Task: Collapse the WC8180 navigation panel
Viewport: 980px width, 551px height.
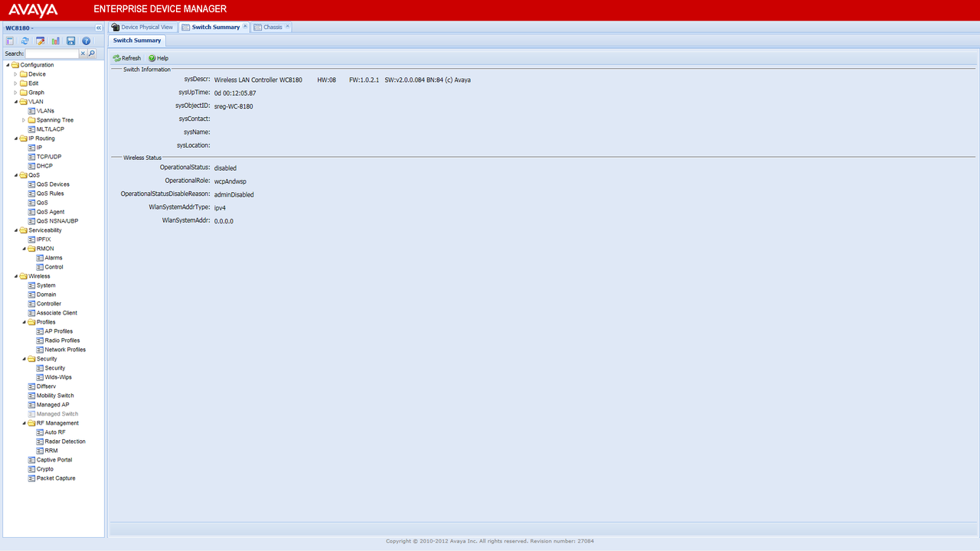Action: pos(99,28)
